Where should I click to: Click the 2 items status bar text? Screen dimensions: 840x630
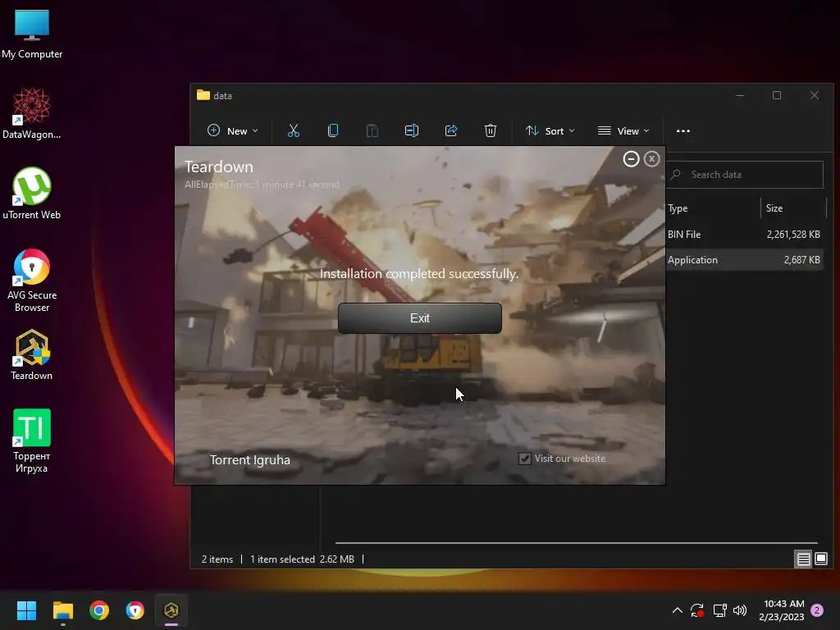(217, 559)
